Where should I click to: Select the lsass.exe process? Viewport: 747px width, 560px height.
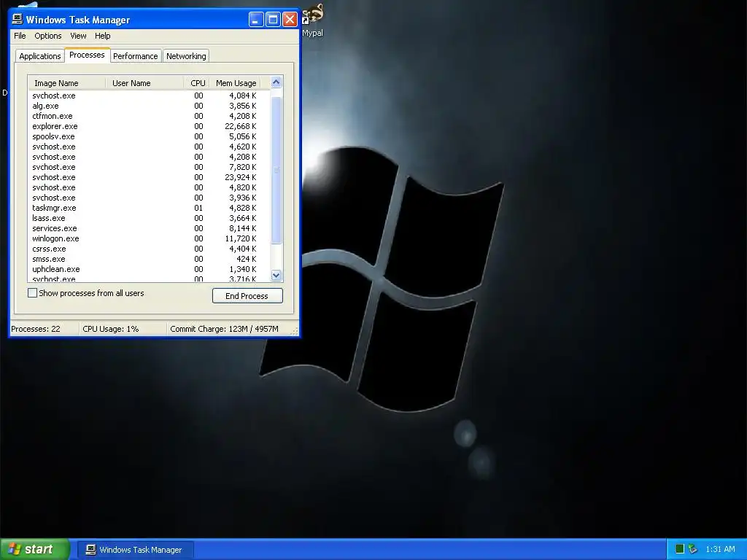pyautogui.click(x=149, y=218)
